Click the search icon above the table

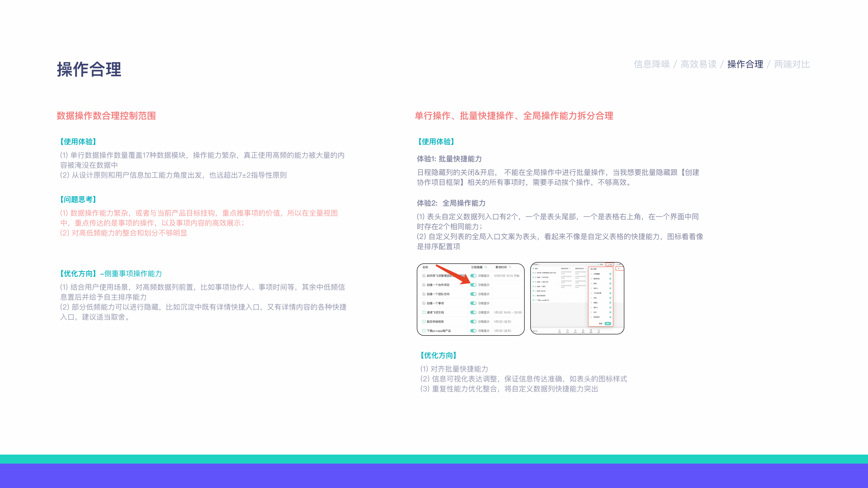point(598,265)
